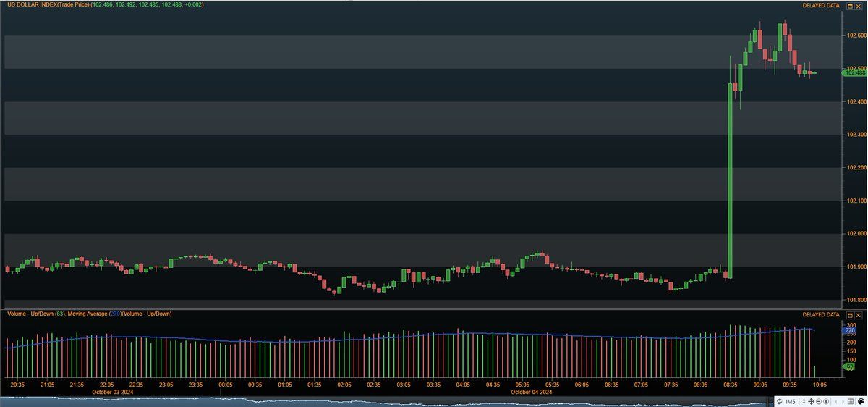This screenshot has width=868, height=407.
Task: Click the US DOLLAR INDEX(Trade Price) title
Action: pyautogui.click(x=48, y=5)
